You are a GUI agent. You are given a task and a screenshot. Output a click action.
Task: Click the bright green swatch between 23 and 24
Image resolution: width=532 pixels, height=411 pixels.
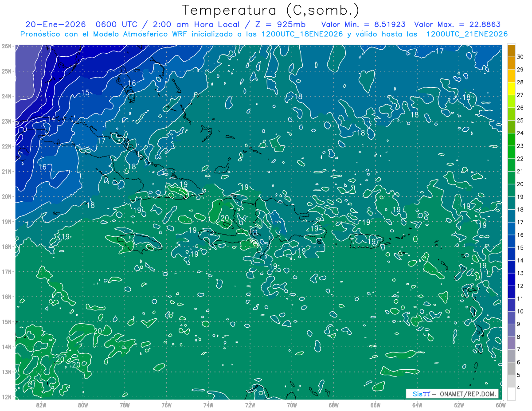(x=511, y=140)
